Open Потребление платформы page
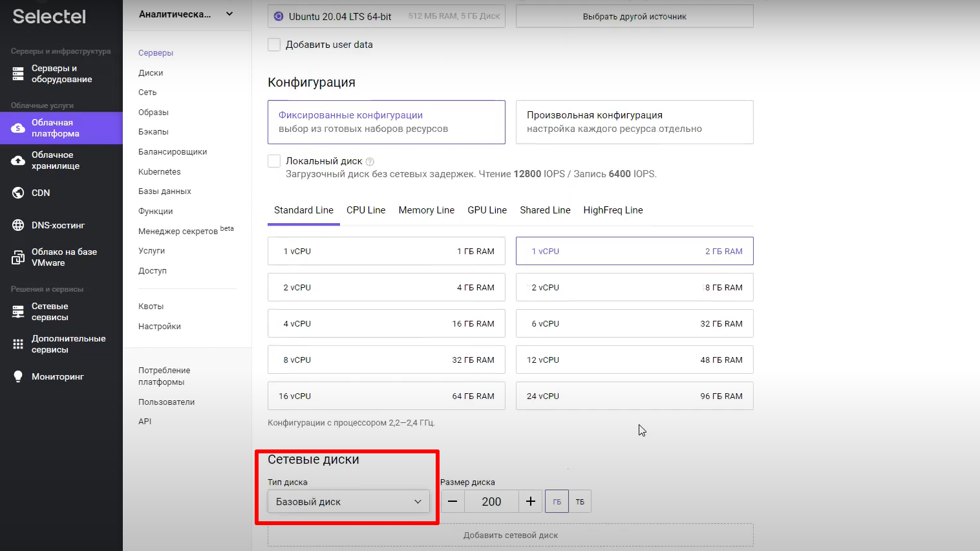Viewport: 980px width, 551px height. point(164,376)
